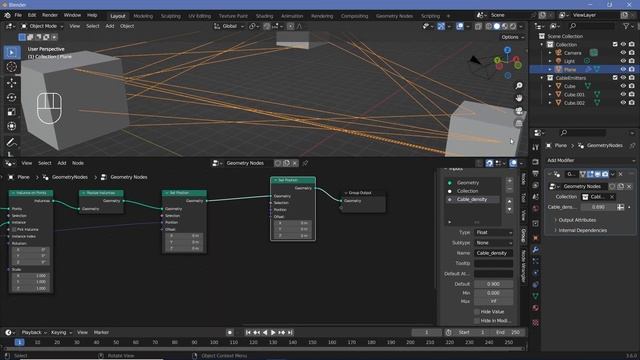
Task: Disable render for Cube.002 with camera icon
Action: pyautogui.click(x=632, y=103)
